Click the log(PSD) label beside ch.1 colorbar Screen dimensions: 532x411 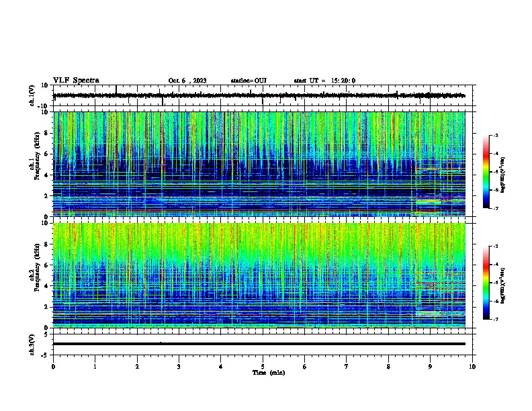pyautogui.click(x=503, y=175)
